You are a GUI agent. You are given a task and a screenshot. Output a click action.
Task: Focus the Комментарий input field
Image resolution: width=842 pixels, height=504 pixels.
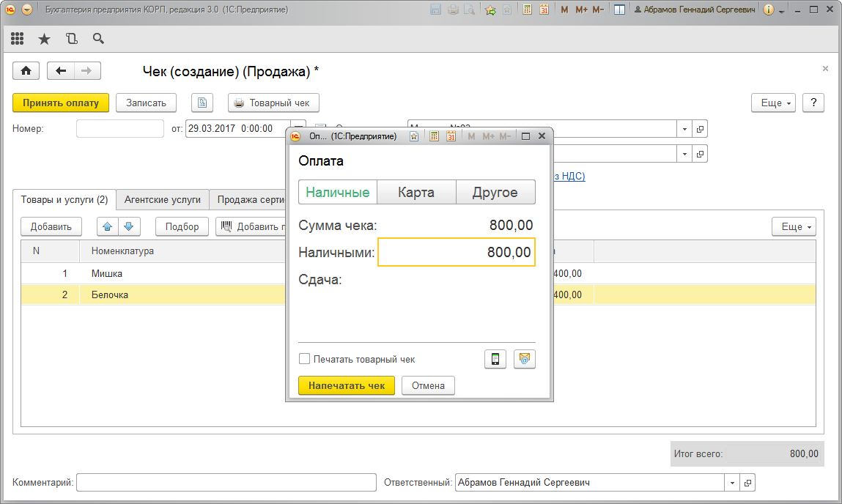point(226,483)
